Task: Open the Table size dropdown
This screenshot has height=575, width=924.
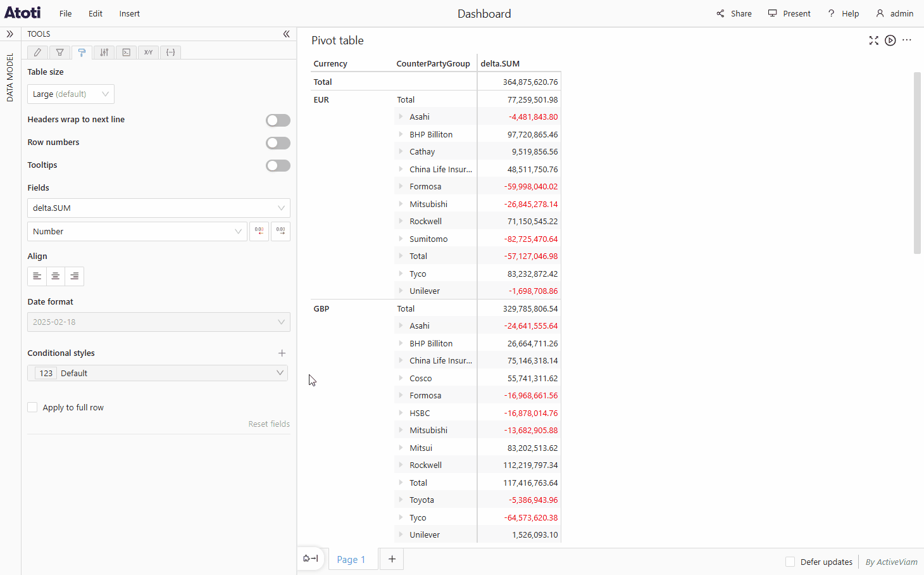Action: [70, 94]
